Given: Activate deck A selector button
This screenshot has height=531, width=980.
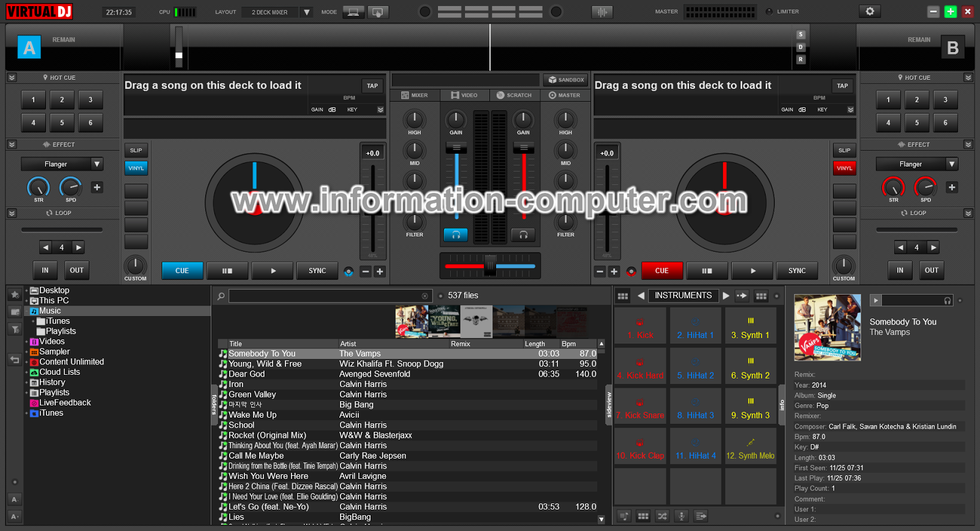Looking at the screenshot, I should pyautogui.click(x=29, y=47).
